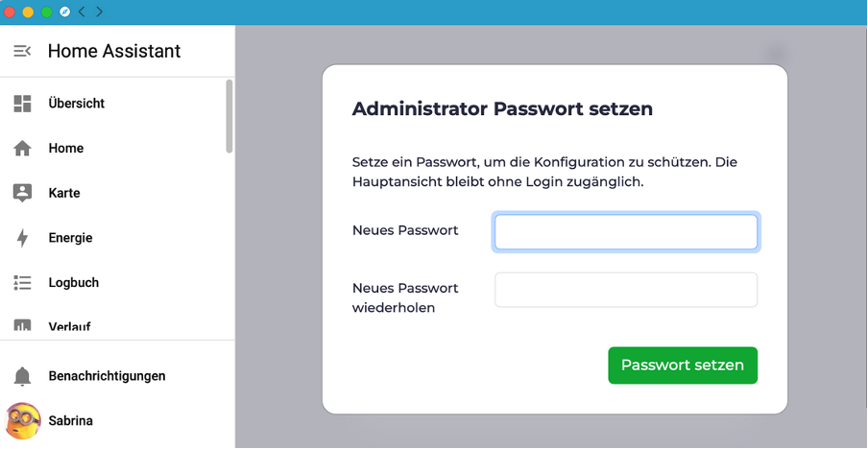Open the Übersicht menu entry

coord(77,104)
